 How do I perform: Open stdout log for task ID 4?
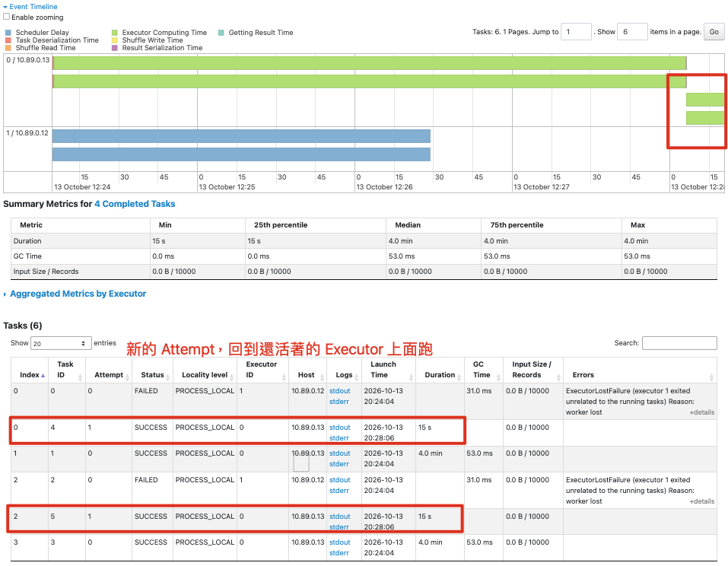340,428
